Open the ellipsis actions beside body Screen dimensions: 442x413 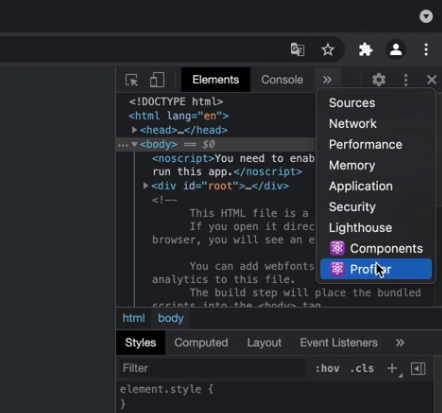click(x=123, y=145)
